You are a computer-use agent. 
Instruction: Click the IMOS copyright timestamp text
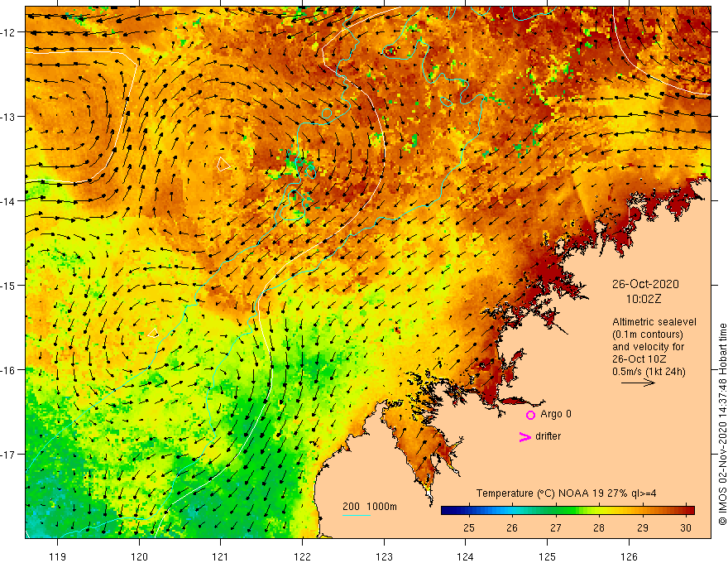722,425
